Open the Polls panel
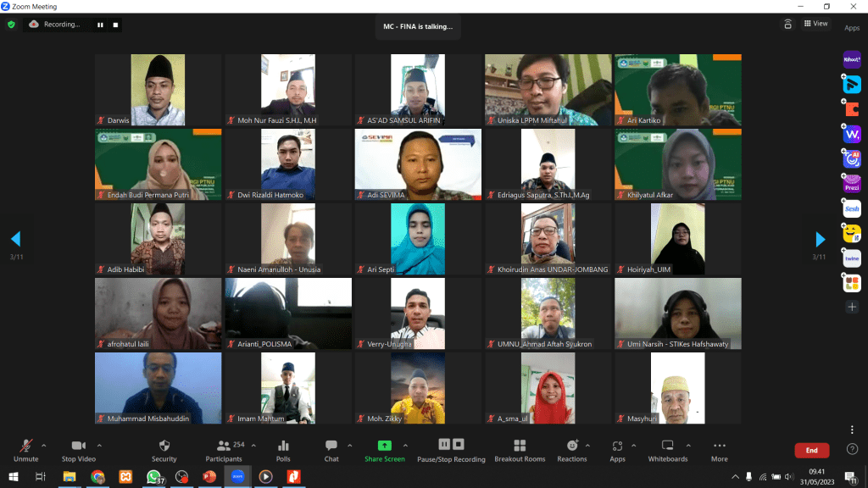868x488 pixels. (283, 449)
